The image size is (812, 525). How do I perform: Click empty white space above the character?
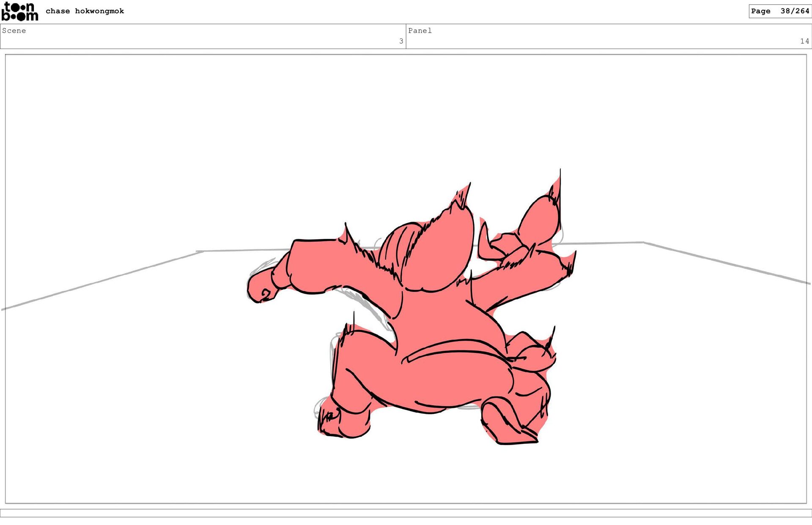(406, 127)
